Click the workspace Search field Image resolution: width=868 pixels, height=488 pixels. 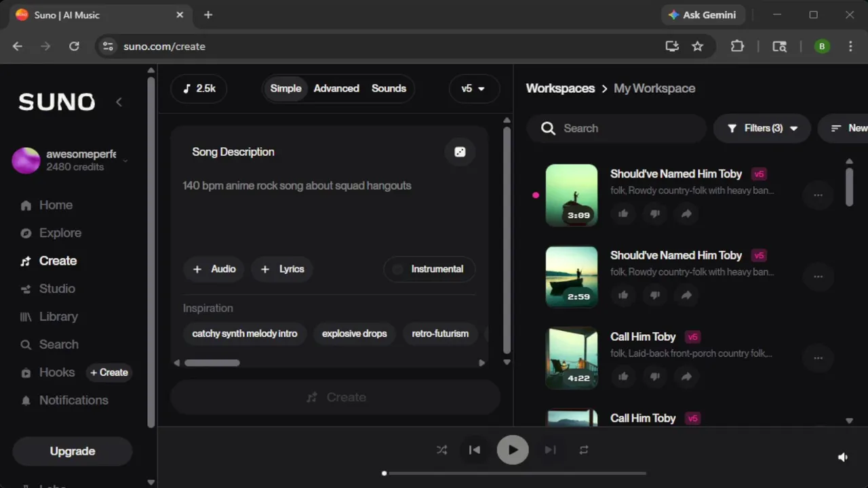coord(617,128)
